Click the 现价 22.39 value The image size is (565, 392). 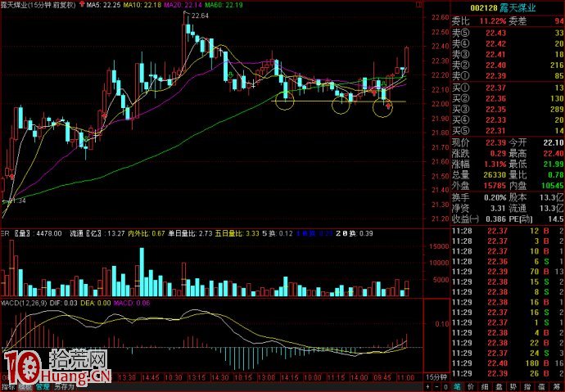[496, 143]
